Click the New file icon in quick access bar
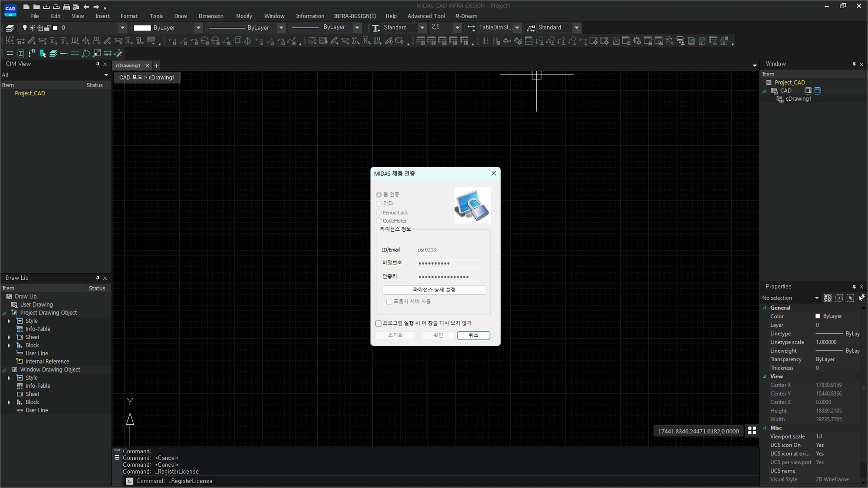Image resolution: width=868 pixels, height=488 pixels. click(26, 7)
